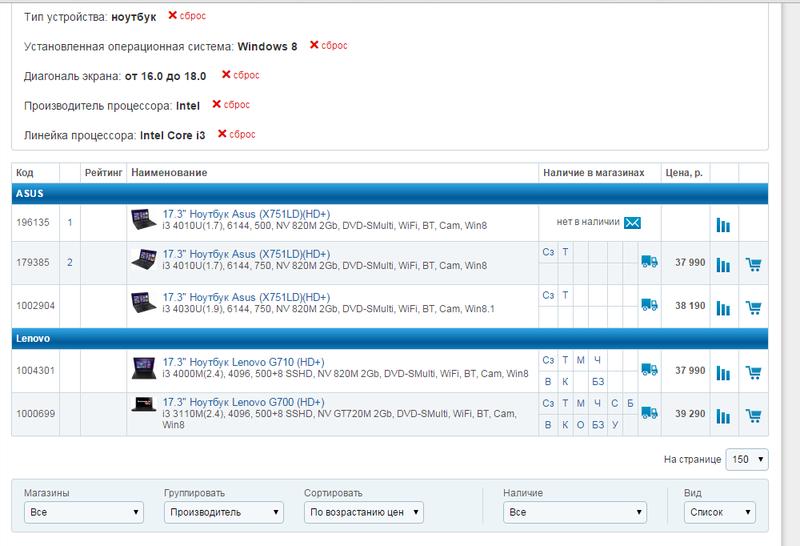Image resolution: width=800 pixels, height=546 pixels.
Task: Open compare chart icon for item 196135
Action: [x=723, y=225]
